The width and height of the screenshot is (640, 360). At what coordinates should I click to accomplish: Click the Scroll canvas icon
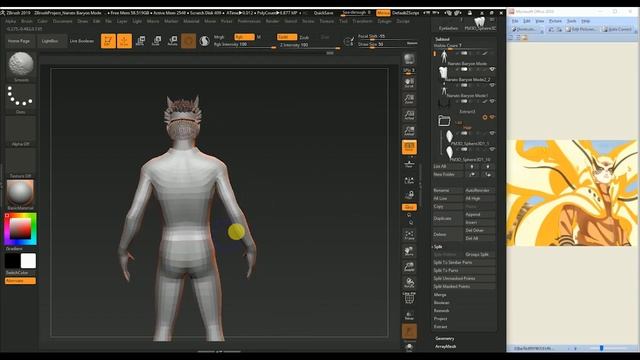(409, 83)
